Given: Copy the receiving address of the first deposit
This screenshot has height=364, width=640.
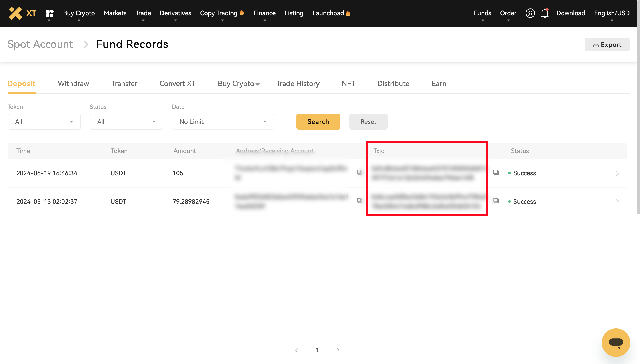Looking at the screenshot, I should (x=359, y=172).
